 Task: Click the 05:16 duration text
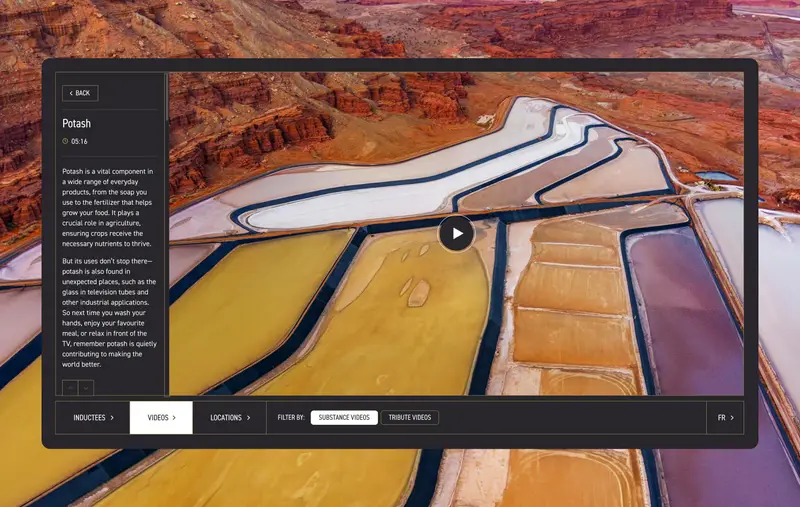click(79, 141)
